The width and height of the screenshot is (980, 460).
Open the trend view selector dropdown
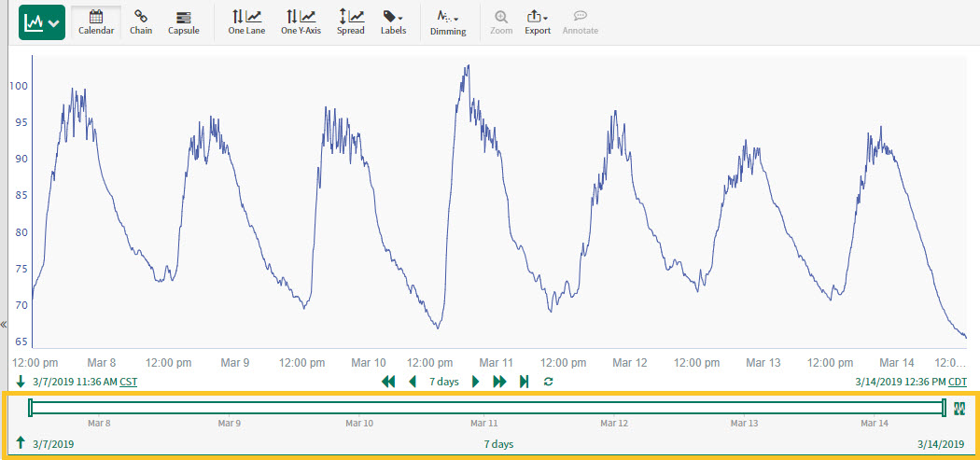pyautogui.click(x=41, y=21)
